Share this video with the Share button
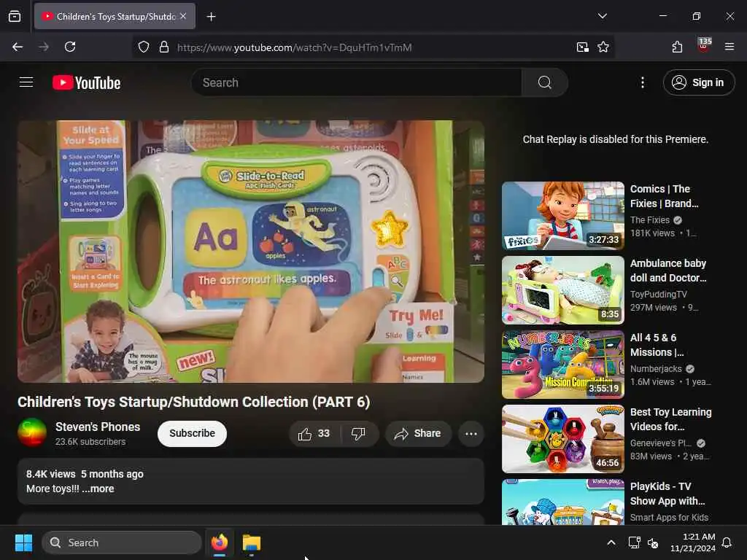 pyautogui.click(x=418, y=433)
